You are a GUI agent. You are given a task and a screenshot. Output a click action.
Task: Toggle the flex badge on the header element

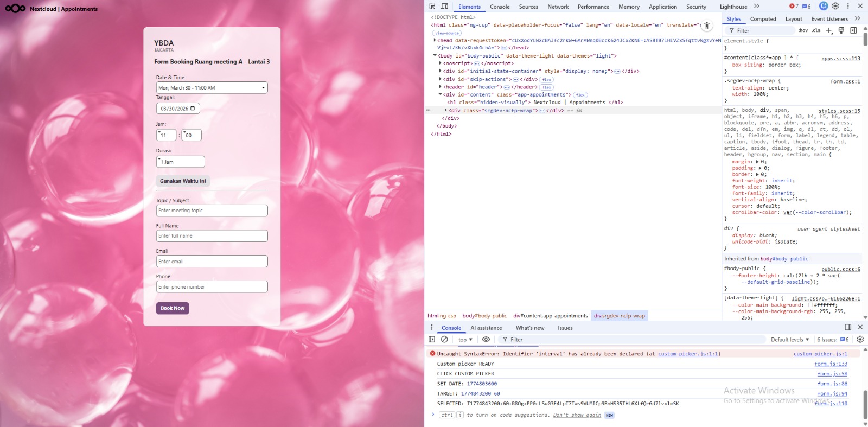point(546,87)
